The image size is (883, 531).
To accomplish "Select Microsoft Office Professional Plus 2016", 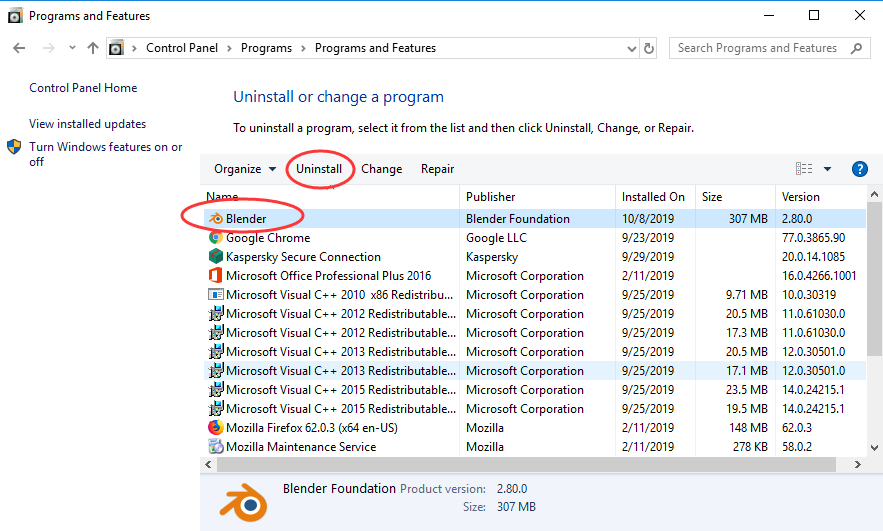I will point(534,276).
